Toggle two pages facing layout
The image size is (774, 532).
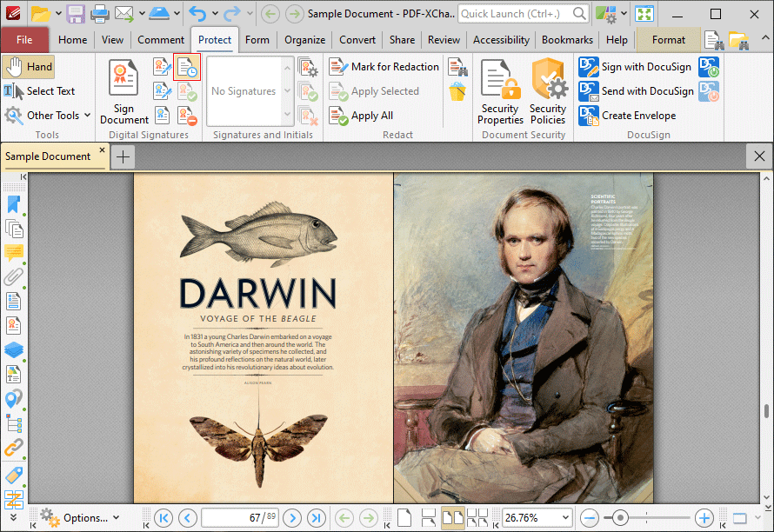(452, 518)
